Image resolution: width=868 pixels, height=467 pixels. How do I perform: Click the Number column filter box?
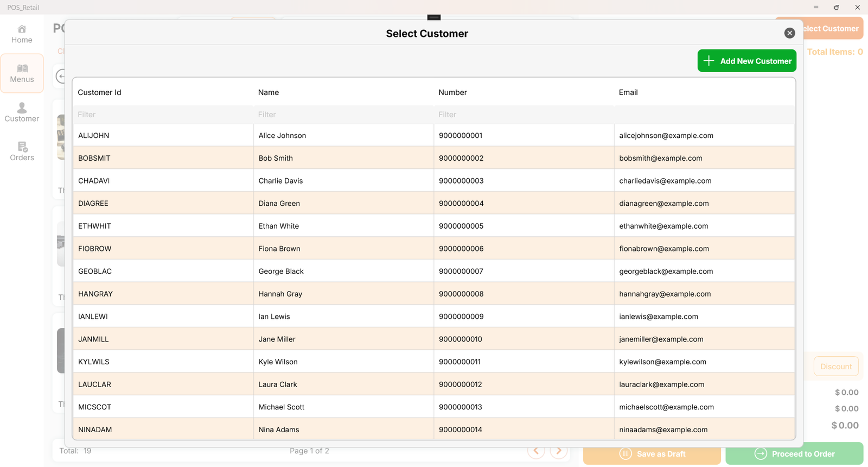coord(524,115)
